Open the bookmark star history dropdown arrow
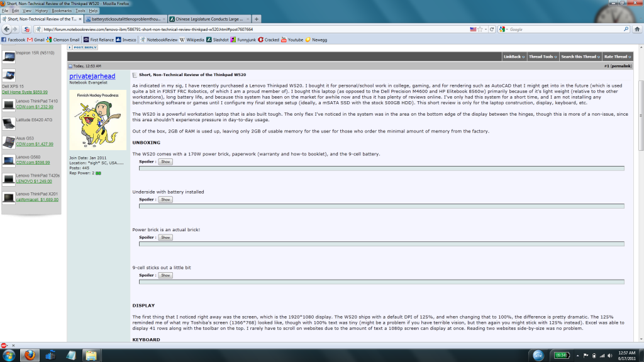Image resolution: width=644 pixels, height=362 pixels. click(x=486, y=29)
